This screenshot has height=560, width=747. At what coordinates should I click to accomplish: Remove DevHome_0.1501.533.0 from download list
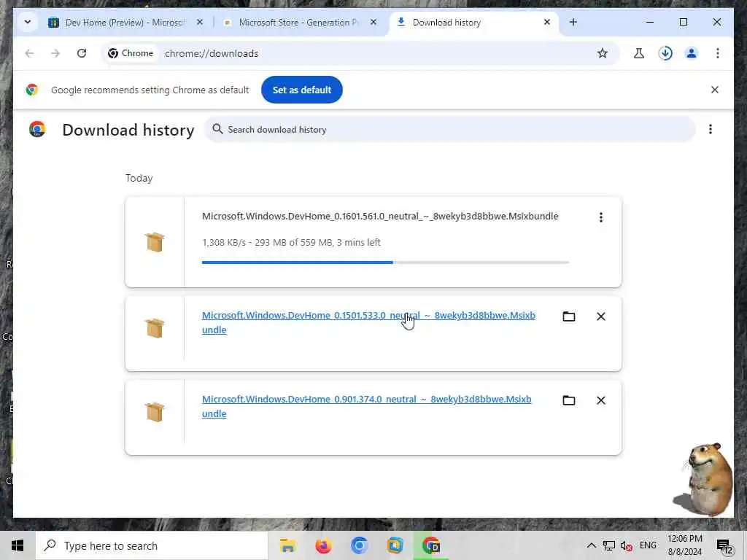pyautogui.click(x=601, y=316)
